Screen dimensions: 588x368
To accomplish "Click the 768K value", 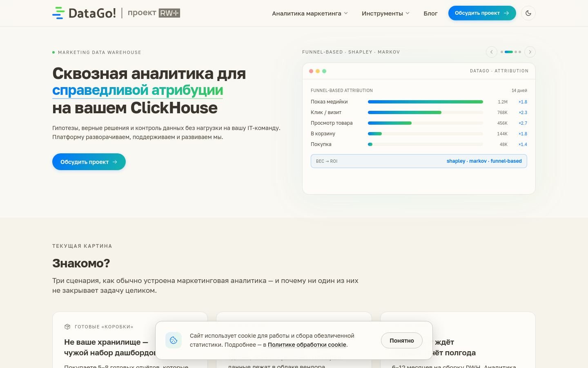I will [502, 112].
